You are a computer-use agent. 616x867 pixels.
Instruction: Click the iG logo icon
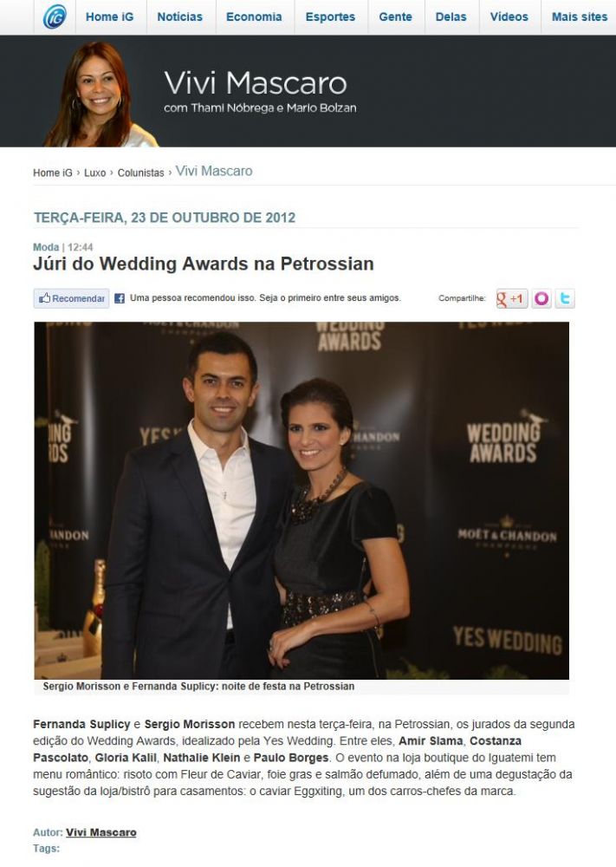point(55,16)
